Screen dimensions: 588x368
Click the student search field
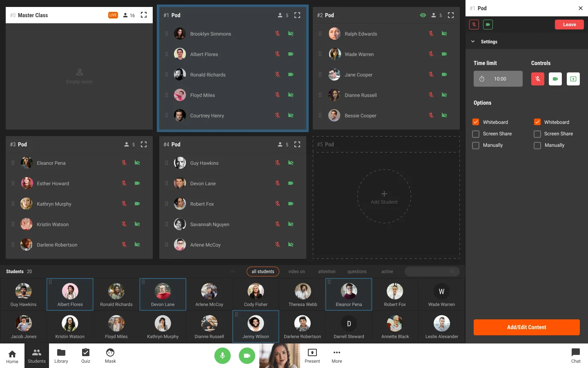click(432, 272)
